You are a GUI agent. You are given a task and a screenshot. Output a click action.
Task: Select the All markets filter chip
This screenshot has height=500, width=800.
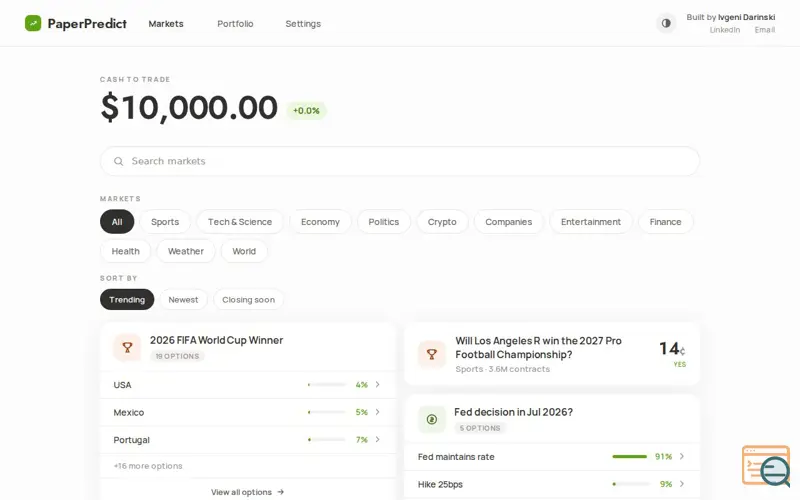pyautogui.click(x=117, y=222)
